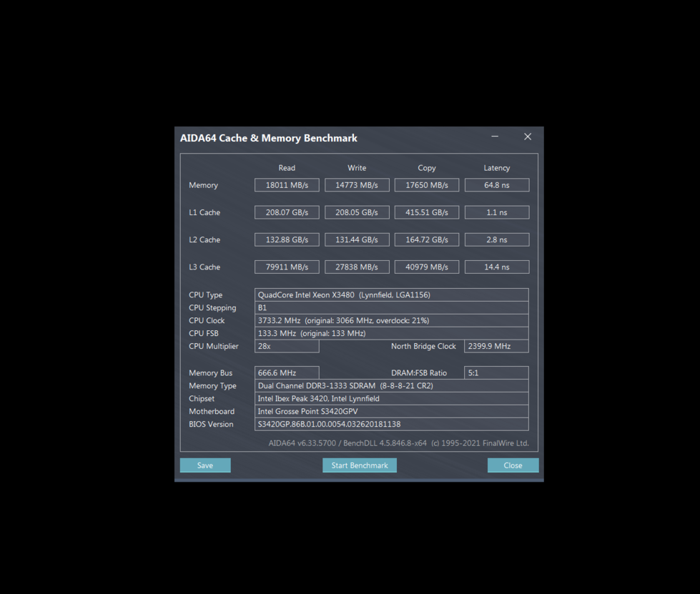Select the Memory Latency result field
Viewport: 700px width, 594px height.
(496, 185)
